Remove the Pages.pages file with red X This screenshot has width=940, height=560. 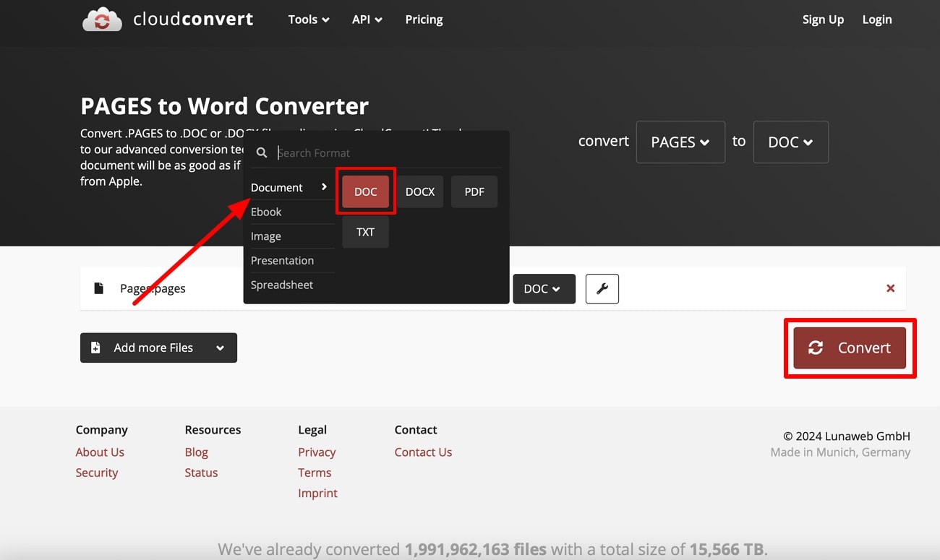click(890, 288)
